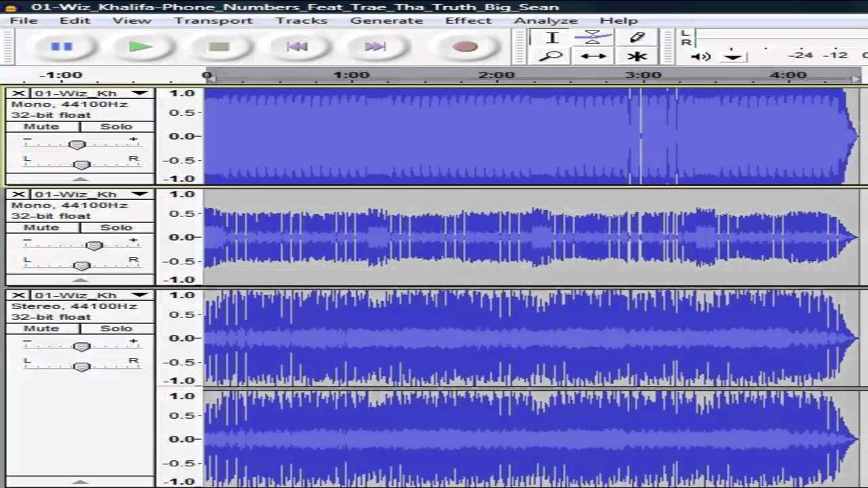Click the stereo track's pan slider
This screenshot has height=488, width=868.
81,367
